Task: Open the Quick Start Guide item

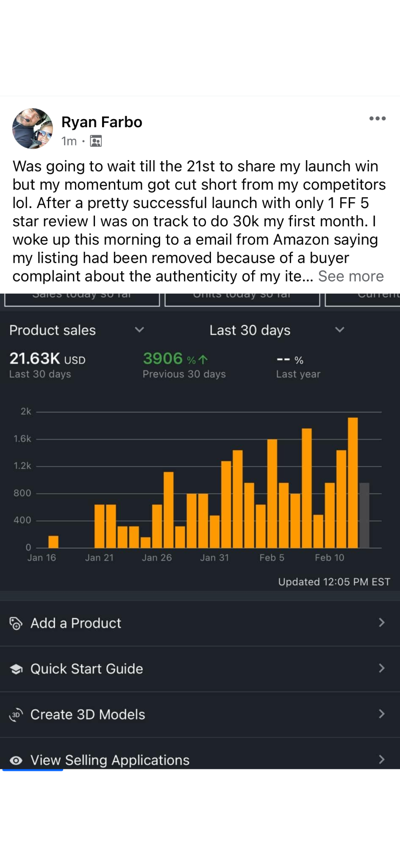Action: click(87, 669)
